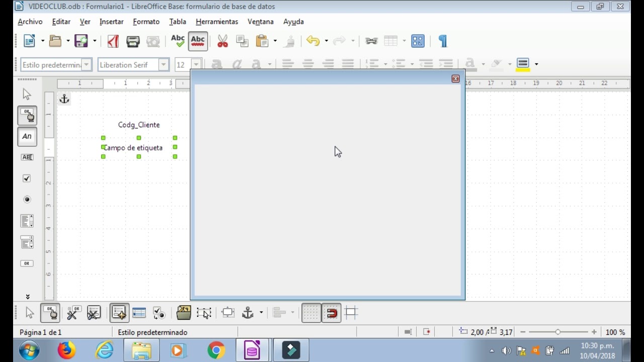Click the change anchor icon
Screen dimensions: 644x362
[248, 313]
